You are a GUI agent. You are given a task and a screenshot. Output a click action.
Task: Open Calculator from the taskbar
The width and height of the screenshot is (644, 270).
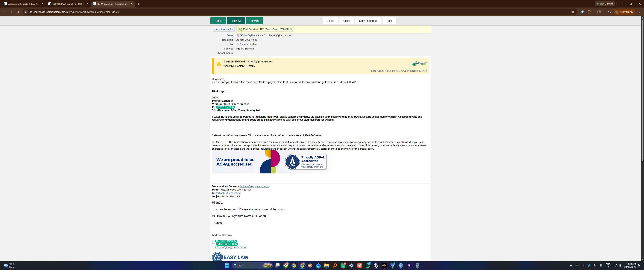coord(417,265)
